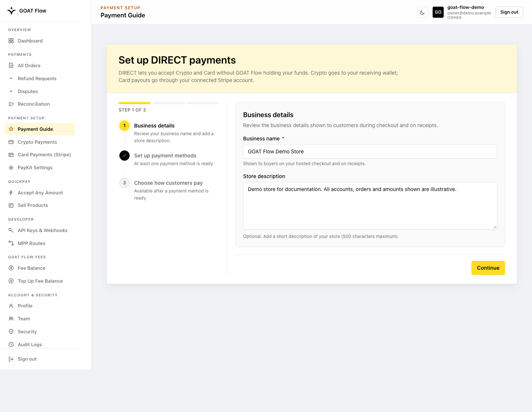Click the Security shield icon
Image resolution: width=532 pixels, height=412 pixels.
coord(11,331)
